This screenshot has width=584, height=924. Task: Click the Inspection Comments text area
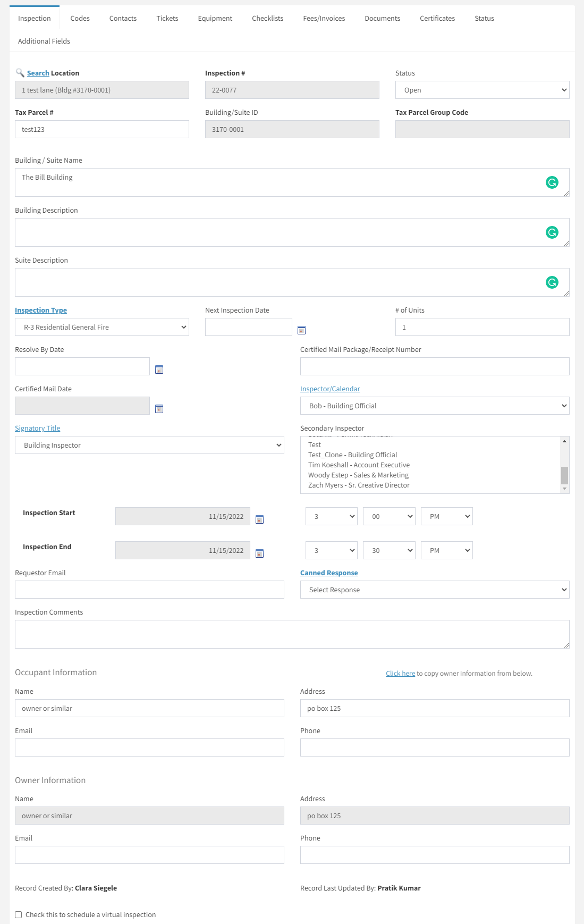point(292,634)
